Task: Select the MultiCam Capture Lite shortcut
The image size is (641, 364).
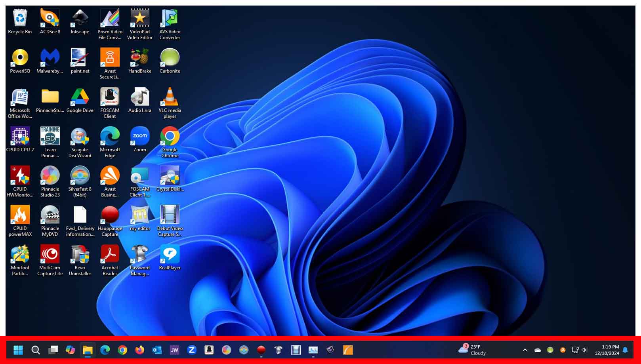Action: [x=50, y=260]
